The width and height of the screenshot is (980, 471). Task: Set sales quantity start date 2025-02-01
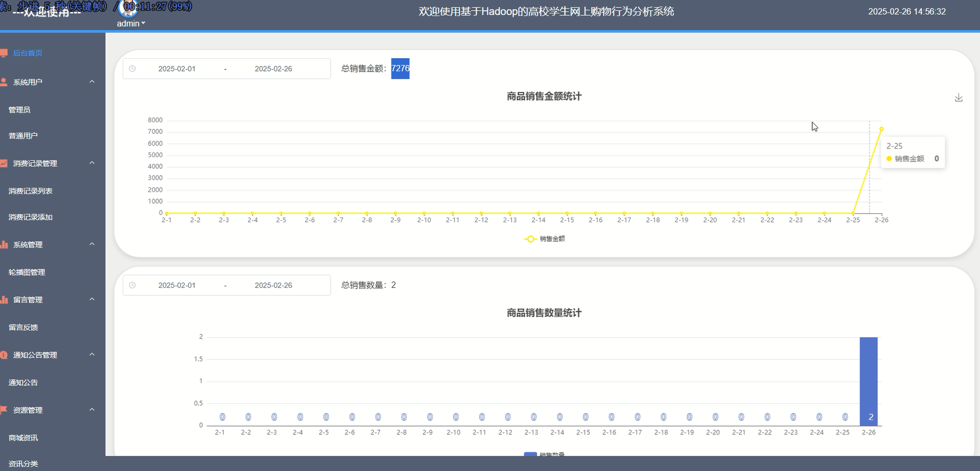point(177,285)
